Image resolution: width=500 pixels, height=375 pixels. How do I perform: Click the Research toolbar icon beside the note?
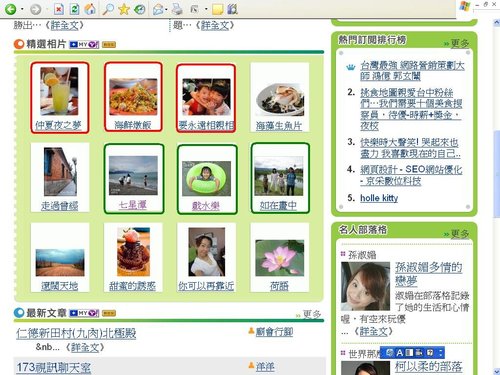pos(232,9)
